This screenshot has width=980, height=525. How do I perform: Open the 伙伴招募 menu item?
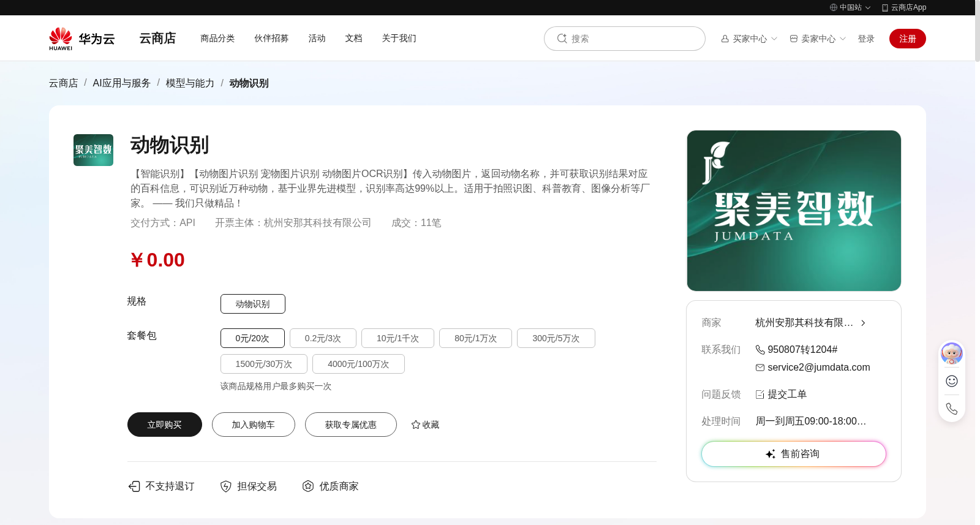pyautogui.click(x=271, y=38)
